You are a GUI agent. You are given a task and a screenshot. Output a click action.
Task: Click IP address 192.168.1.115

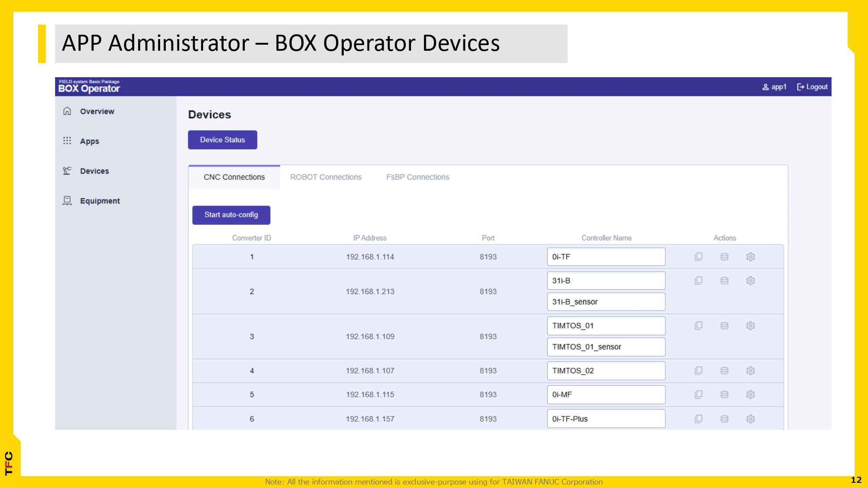(x=370, y=395)
